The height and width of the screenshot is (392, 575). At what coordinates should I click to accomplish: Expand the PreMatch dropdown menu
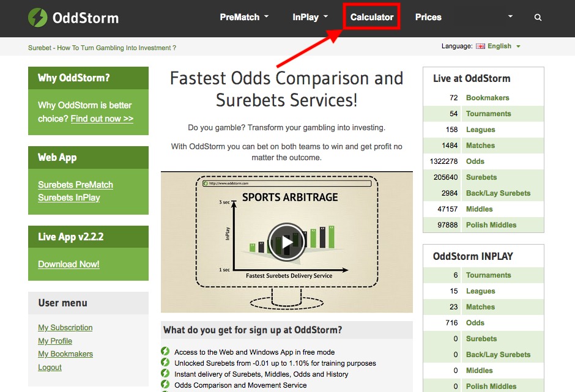click(244, 17)
